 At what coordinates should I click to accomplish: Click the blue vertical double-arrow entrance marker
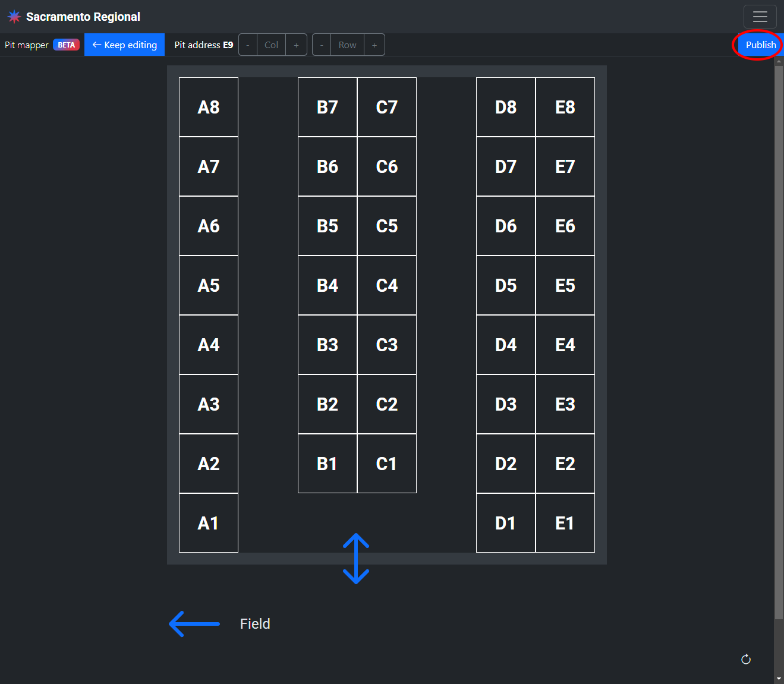[356, 559]
